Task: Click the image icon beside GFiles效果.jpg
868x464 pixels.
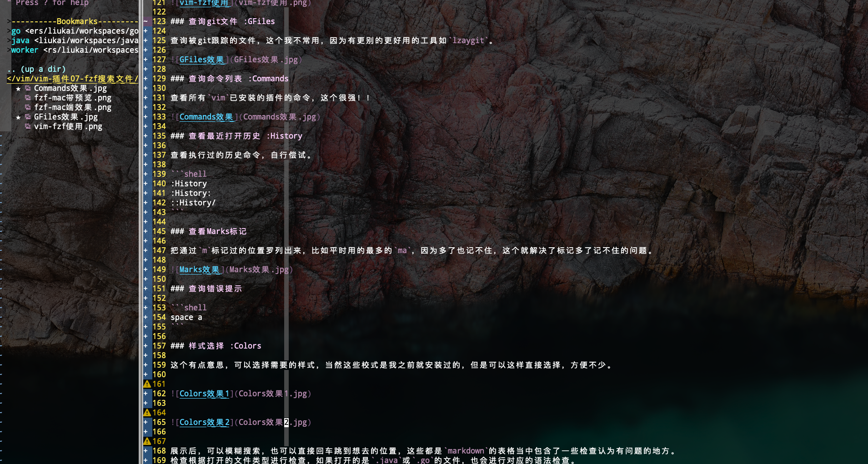Action: coord(28,117)
